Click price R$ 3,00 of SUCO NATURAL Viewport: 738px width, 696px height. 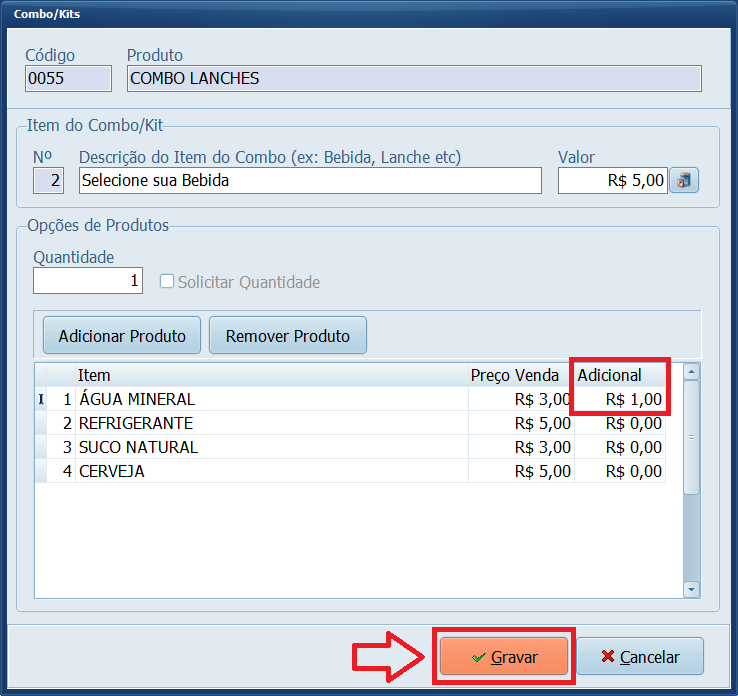click(x=521, y=447)
